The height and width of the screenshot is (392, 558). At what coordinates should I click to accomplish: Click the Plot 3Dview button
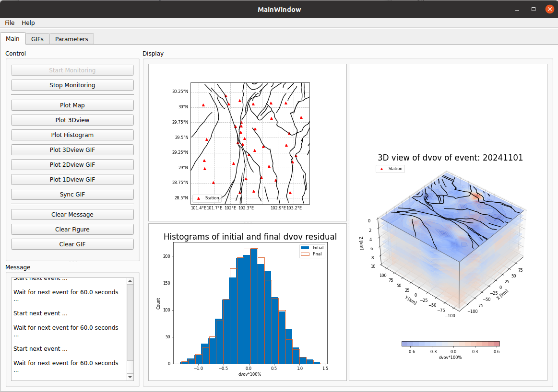coord(72,120)
